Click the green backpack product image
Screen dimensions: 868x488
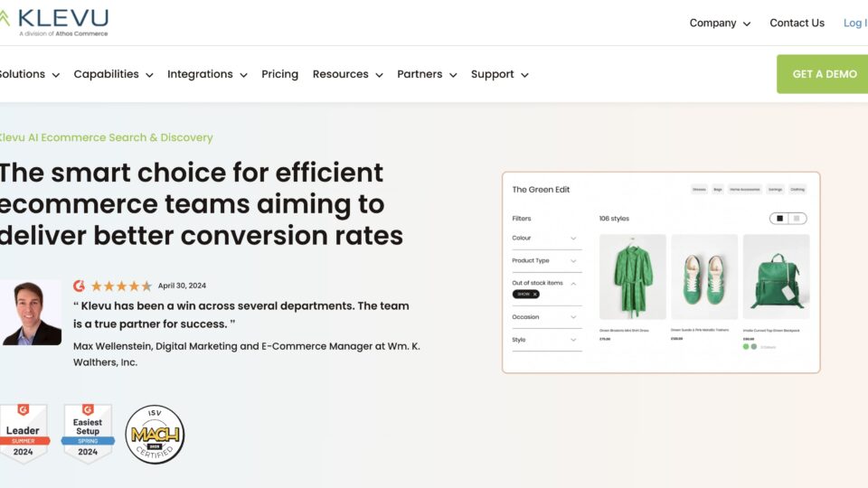click(x=776, y=277)
